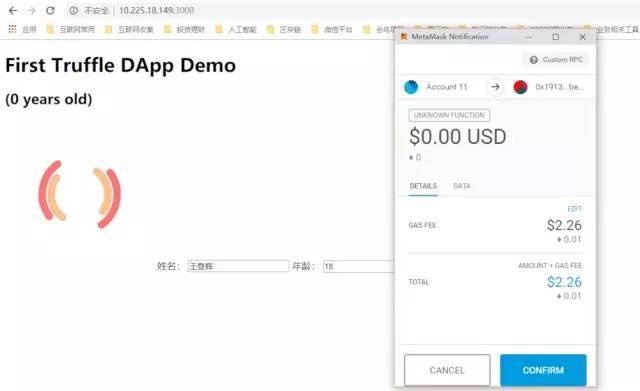Reload the page with the refresh icon

50,10
